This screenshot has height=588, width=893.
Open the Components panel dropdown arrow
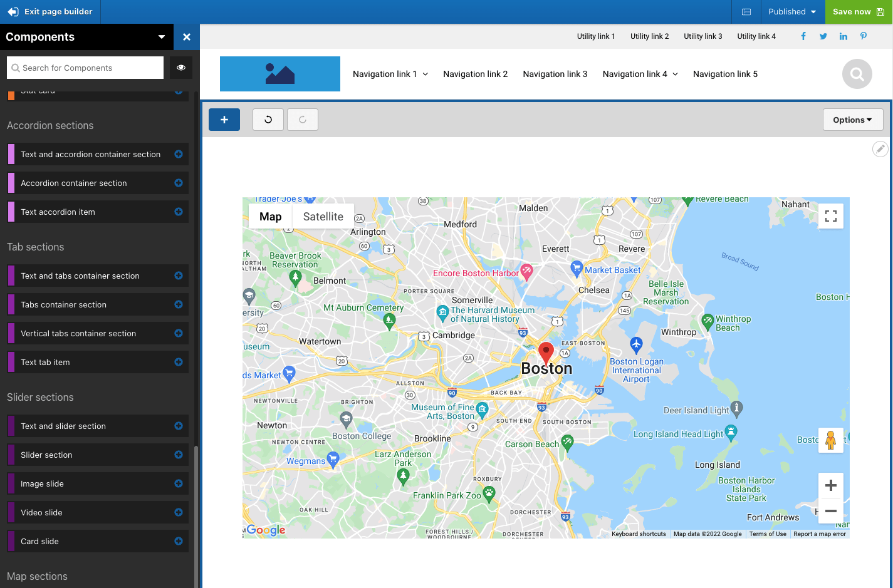click(162, 37)
